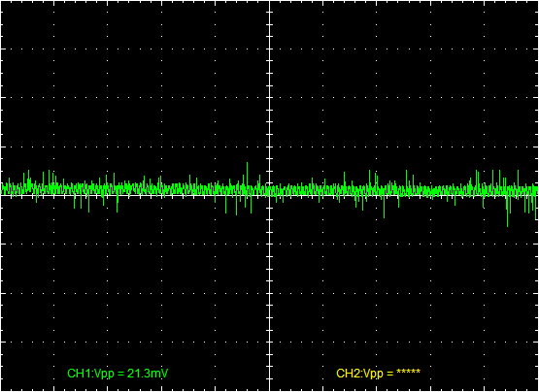Screen dimensions: 539x392
Task: Click the right end of the green waveform
Action: tap(537, 190)
